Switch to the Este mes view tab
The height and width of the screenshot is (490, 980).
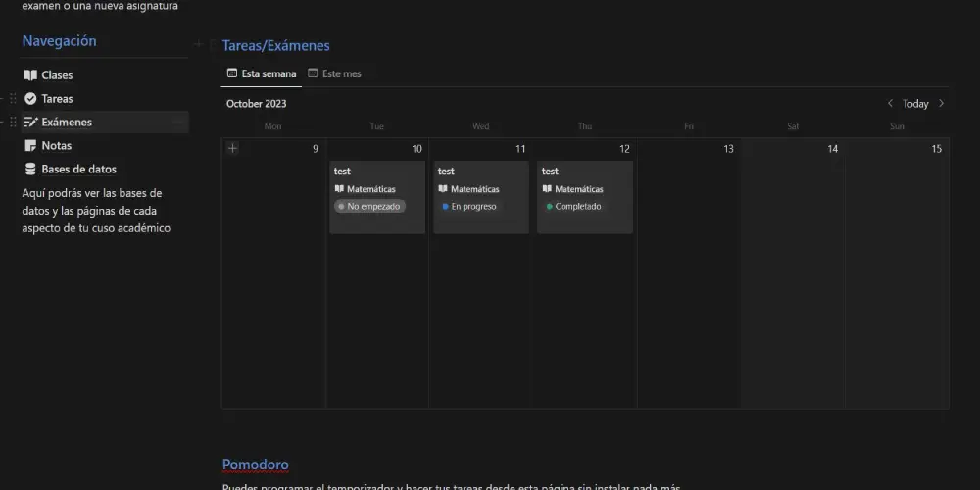click(x=334, y=73)
